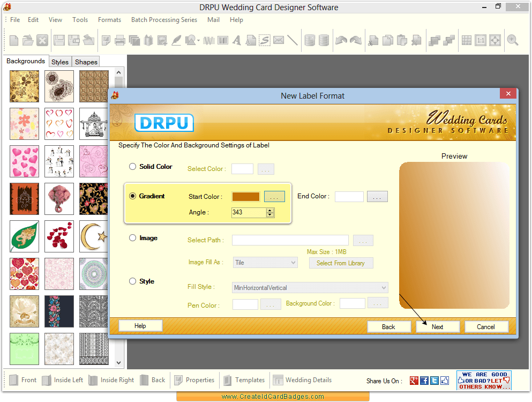532x402 pixels.
Task: Click the Solid Color swatch box
Action: coord(242,169)
